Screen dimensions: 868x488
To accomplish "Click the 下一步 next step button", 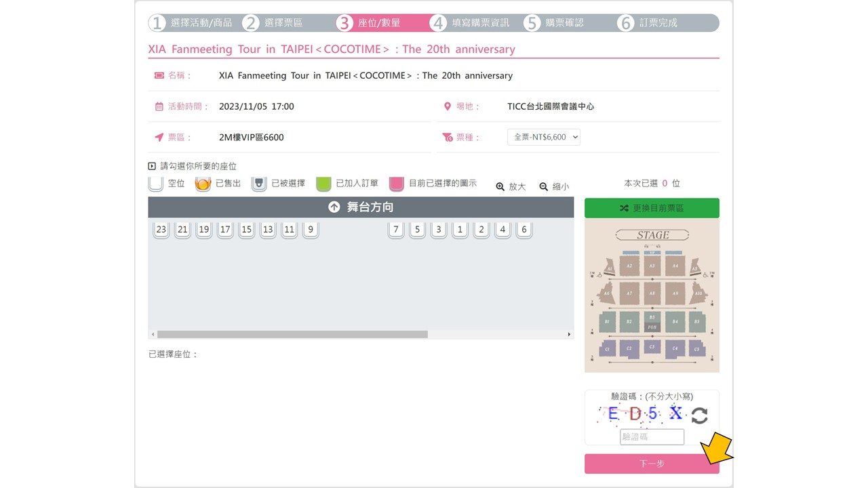I will [651, 464].
